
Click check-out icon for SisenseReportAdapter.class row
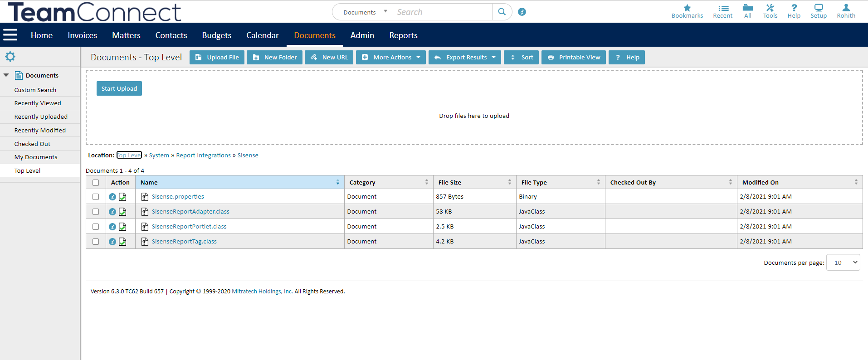pyautogui.click(x=122, y=212)
